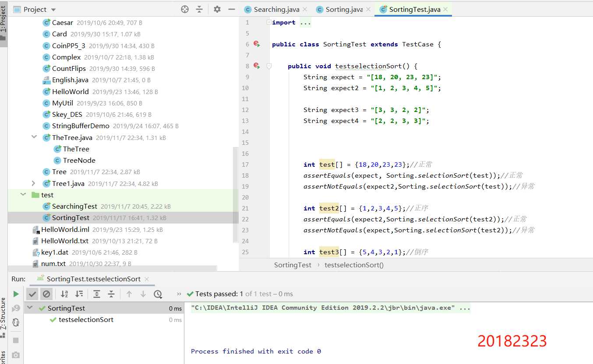This screenshot has width=593, height=364.
Task: Switch to Sorting.java editor tab
Action: tap(344, 9)
